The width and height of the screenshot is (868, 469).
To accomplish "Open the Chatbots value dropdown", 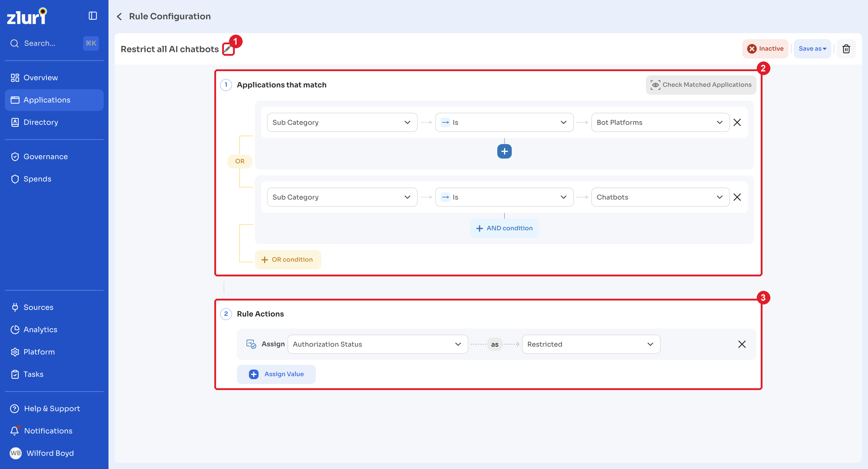I will coord(660,197).
